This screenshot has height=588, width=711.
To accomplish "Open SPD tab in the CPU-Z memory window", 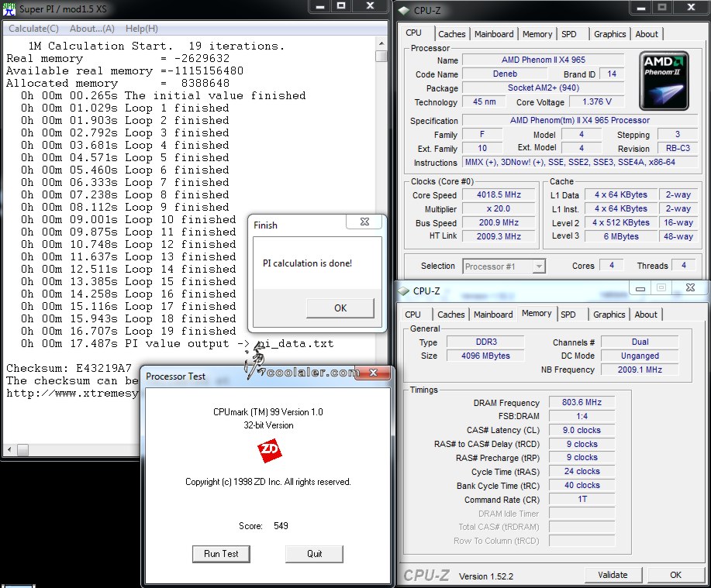I will 568,315.
